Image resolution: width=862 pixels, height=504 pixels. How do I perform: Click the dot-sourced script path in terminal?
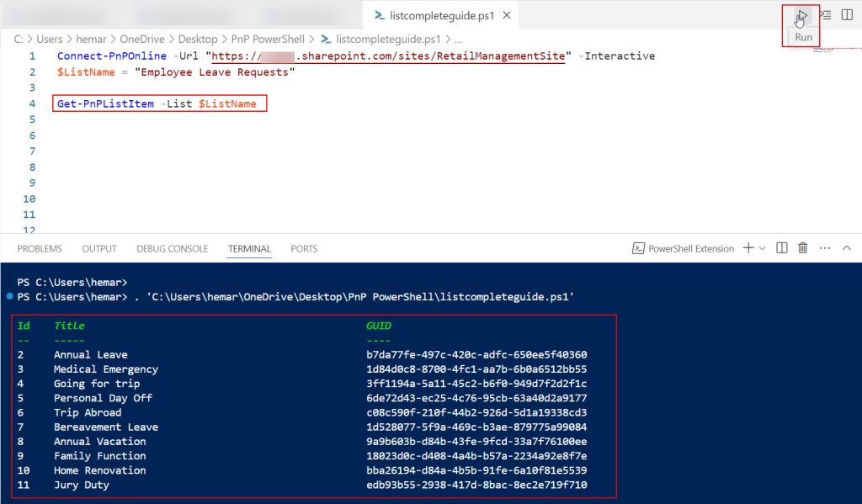click(x=360, y=297)
